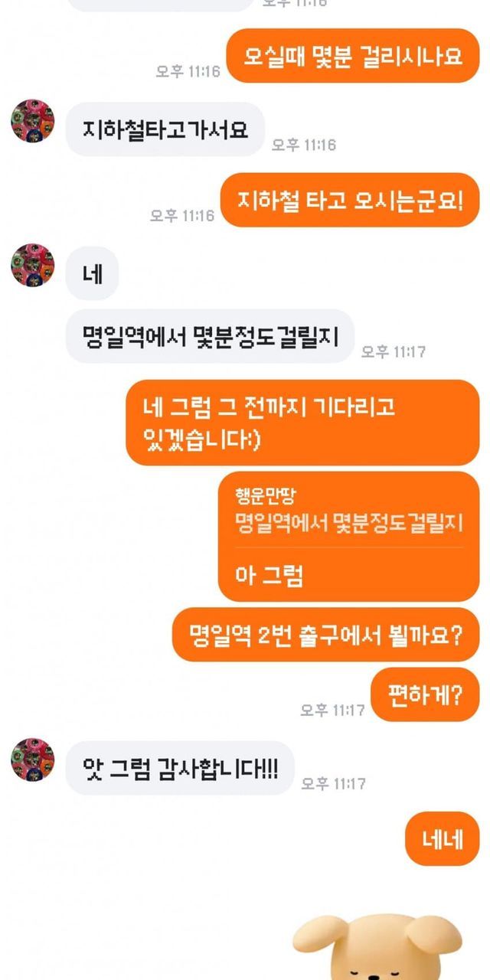Tap the 아 그럼 reply text
Screen dimensions: 490x980
coord(269,575)
